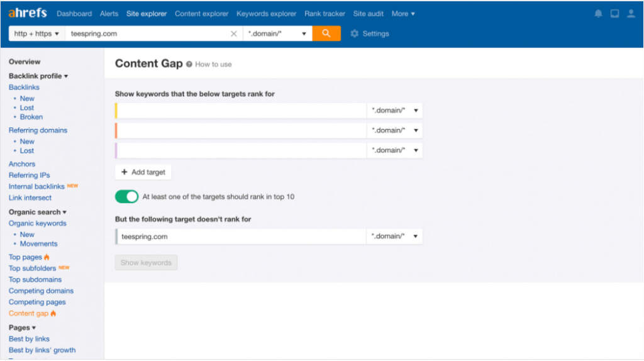Open the Best by links link

coord(29,339)
